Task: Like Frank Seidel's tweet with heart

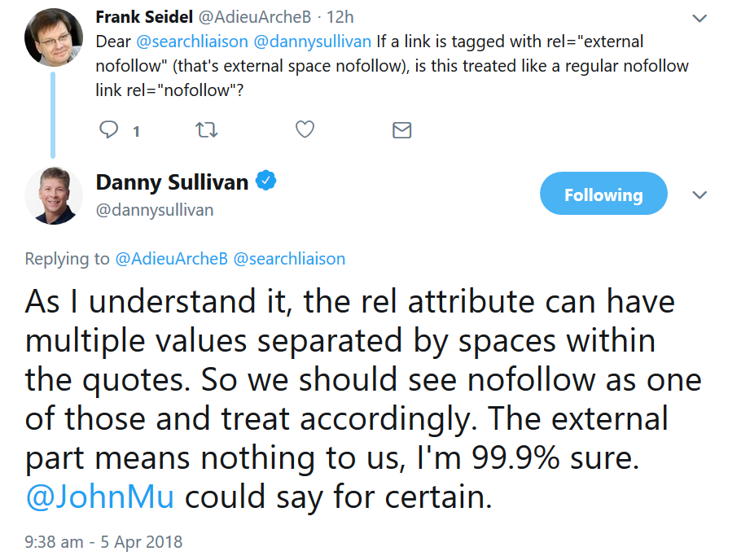Action: [305, 130]
